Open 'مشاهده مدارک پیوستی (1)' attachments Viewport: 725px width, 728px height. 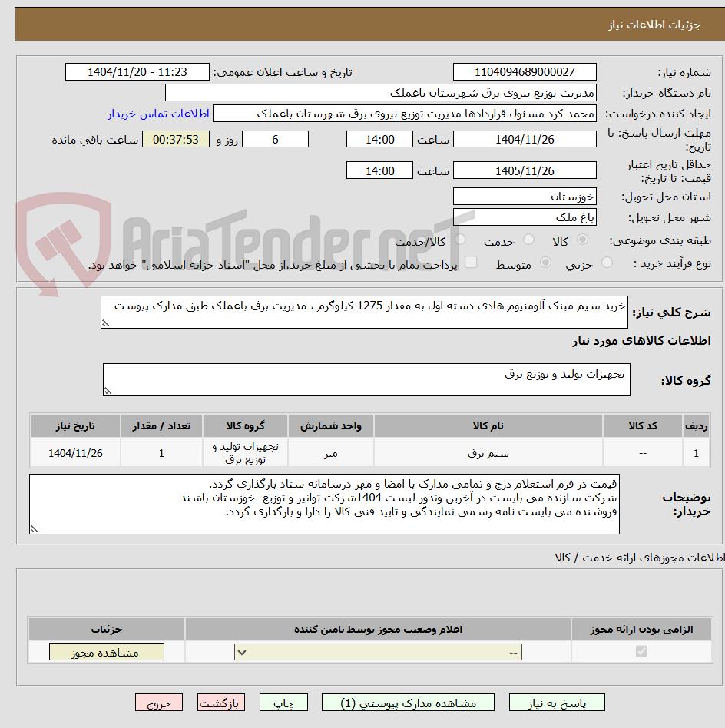(408, 703)
